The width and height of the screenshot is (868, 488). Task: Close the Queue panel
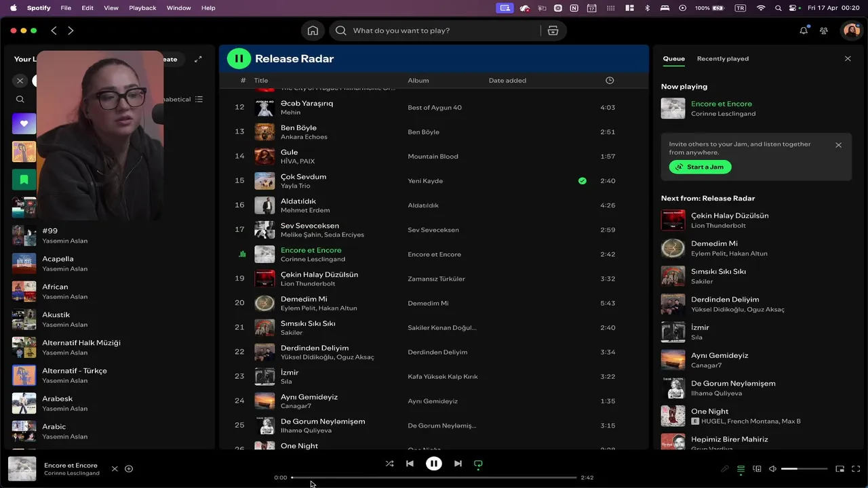[x=848, y=59]
